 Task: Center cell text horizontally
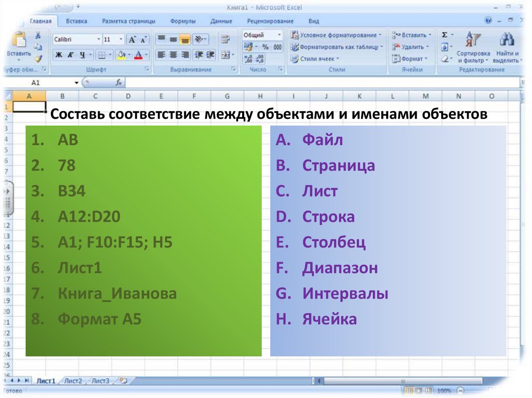(x=174, y=54)
